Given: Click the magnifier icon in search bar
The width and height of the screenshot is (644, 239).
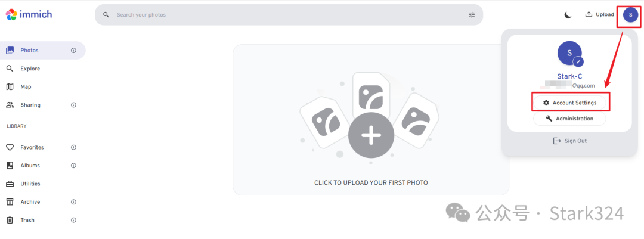Looking at the screenshot, I should [106, 15].
